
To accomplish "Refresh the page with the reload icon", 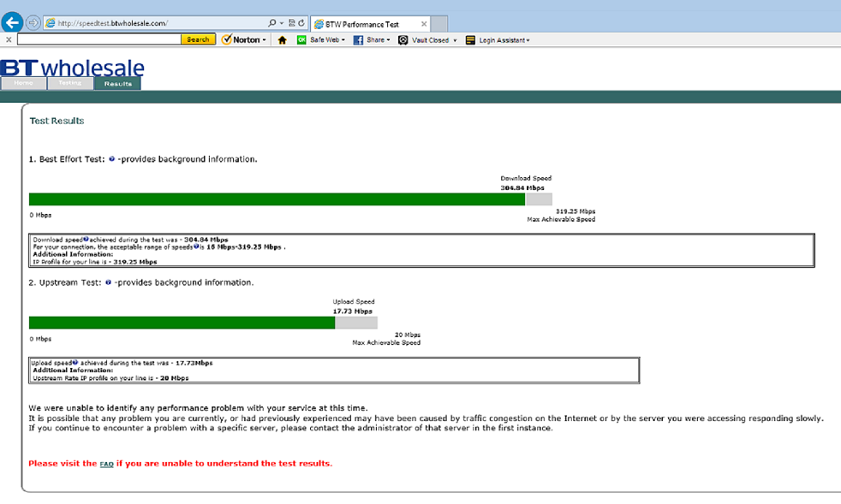I will pos(301,23).
